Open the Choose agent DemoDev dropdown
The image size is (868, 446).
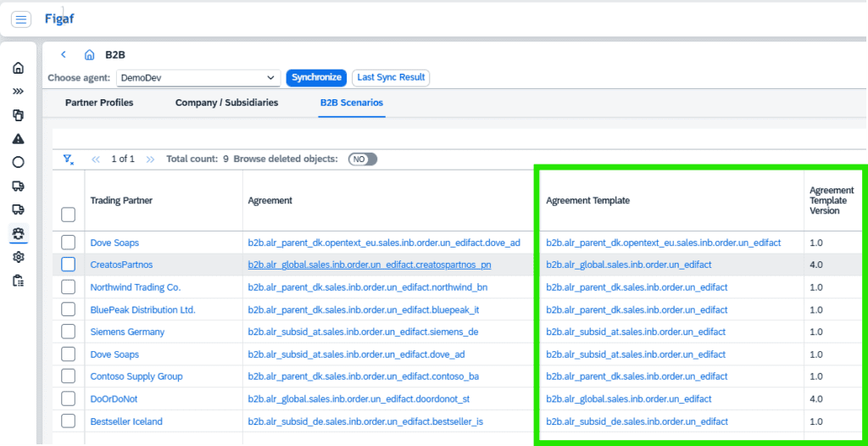pos(198,78)
